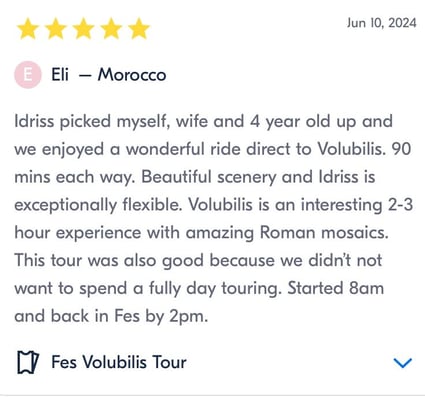Click the line starting 'This tour was also good'

[198, 260]
